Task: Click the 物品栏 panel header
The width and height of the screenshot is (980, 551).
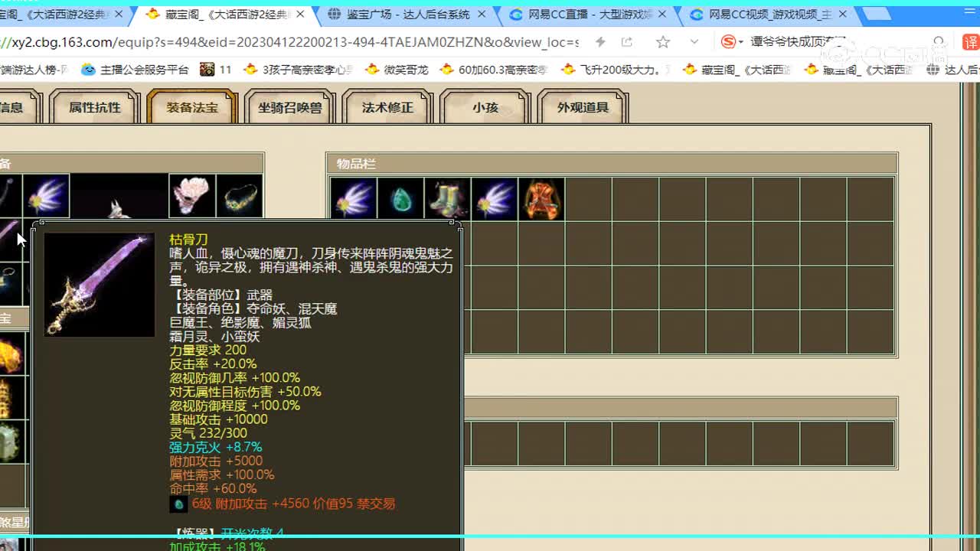Action: coord(612,164)
